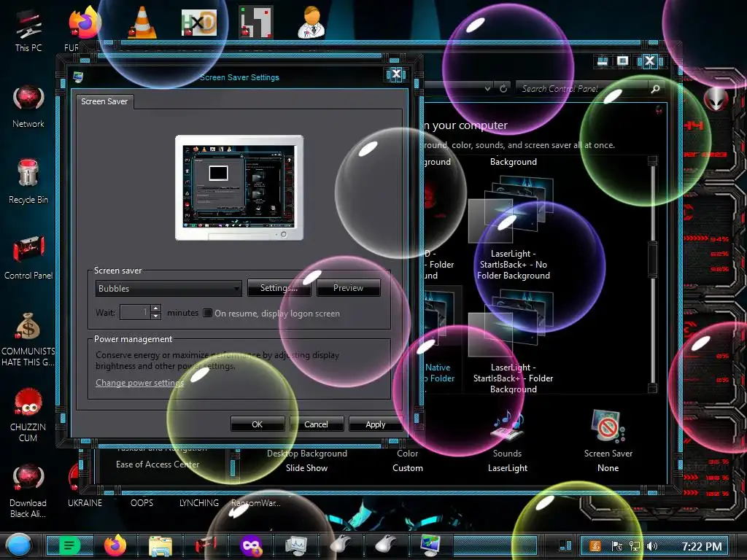The image size is (747, 560).
Task: Click the clock showing 7:22 PM
Action: tap(701, 546)
